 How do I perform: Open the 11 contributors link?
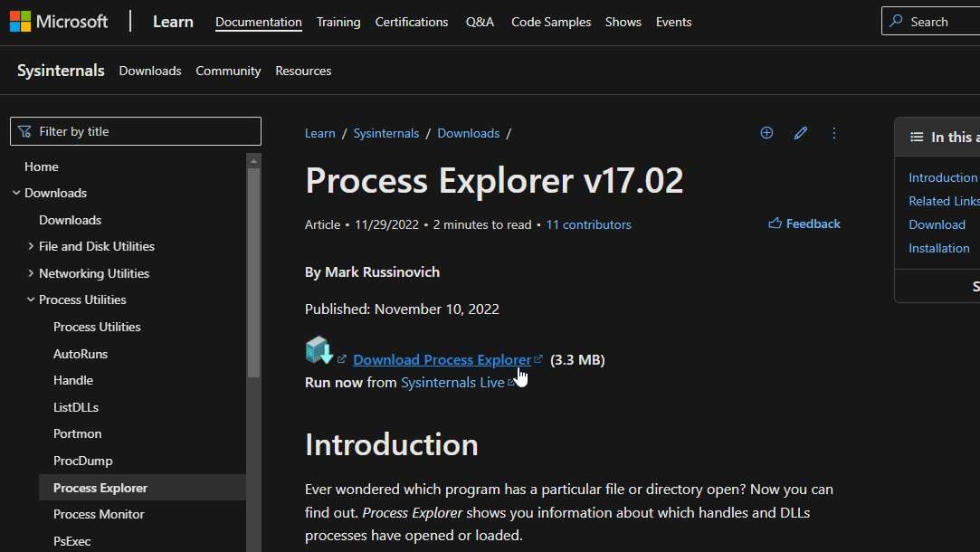pyautogui.click(x=588, y=224)
